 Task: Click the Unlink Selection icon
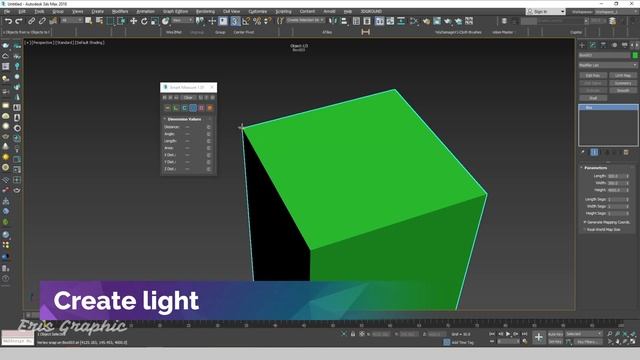(42, 21)
